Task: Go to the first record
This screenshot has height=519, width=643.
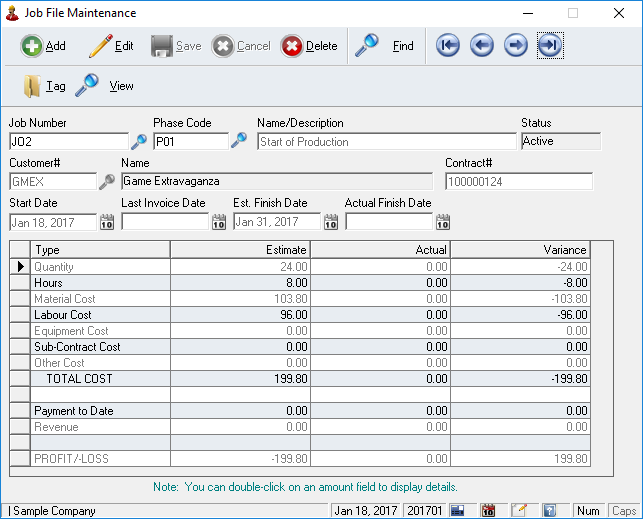Action: point(448,46)
